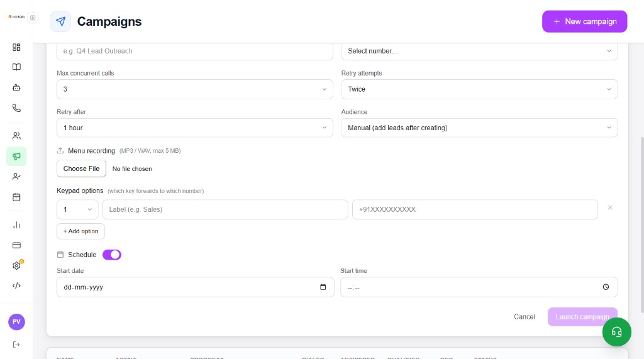Click the forwarding phone number field
This screenshot has height=359, width=644.
point(475,209)
